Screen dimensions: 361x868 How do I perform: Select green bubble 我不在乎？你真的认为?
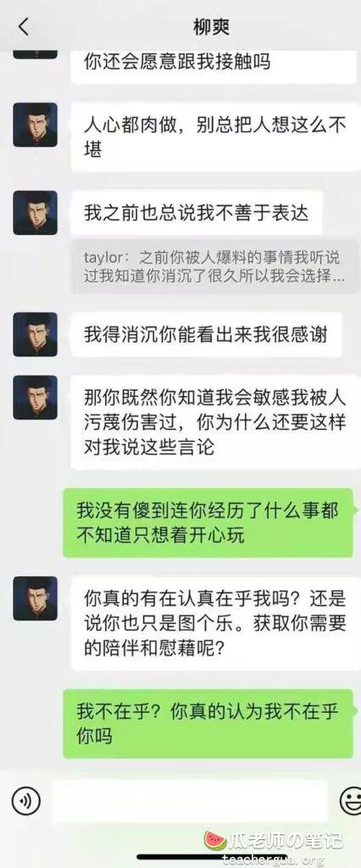208,724
